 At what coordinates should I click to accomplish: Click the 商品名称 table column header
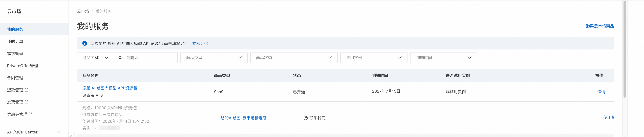tap(90, 76)
